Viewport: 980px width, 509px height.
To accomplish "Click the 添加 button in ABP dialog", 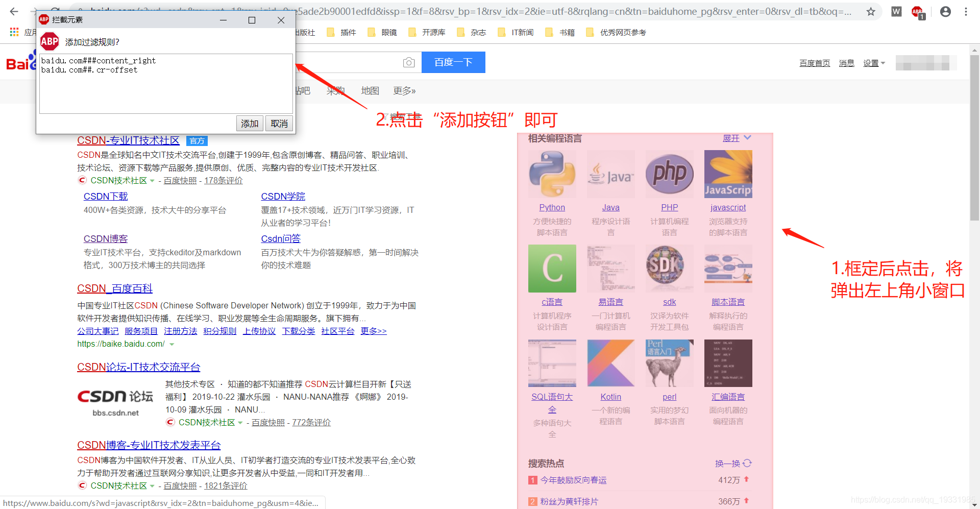I will [x=250, y=124].
